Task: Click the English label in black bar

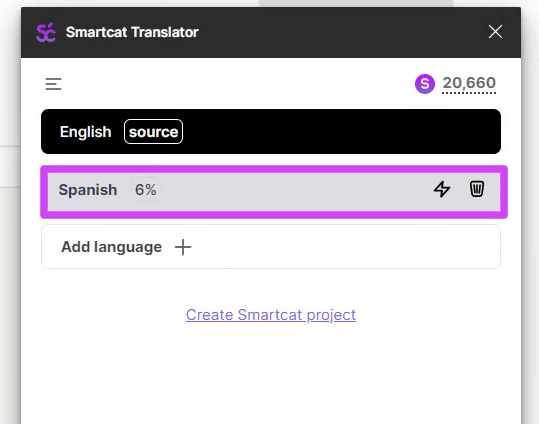Action: (86, 132)
